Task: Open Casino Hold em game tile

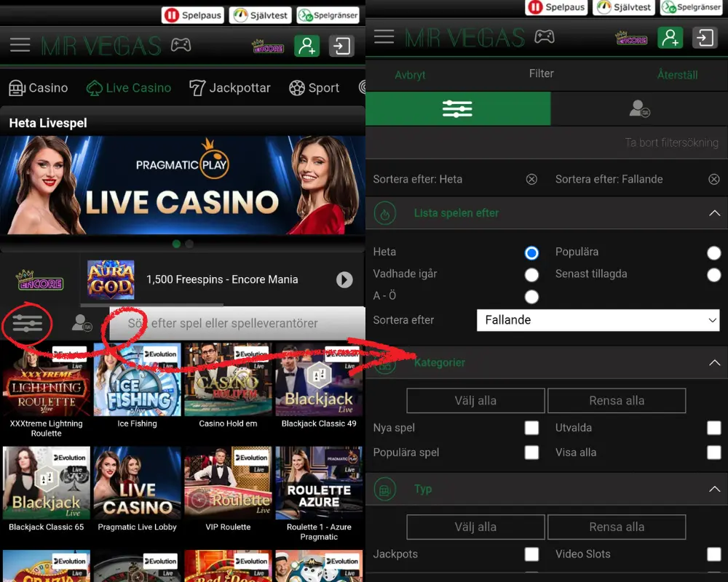Action: [228, 386]
